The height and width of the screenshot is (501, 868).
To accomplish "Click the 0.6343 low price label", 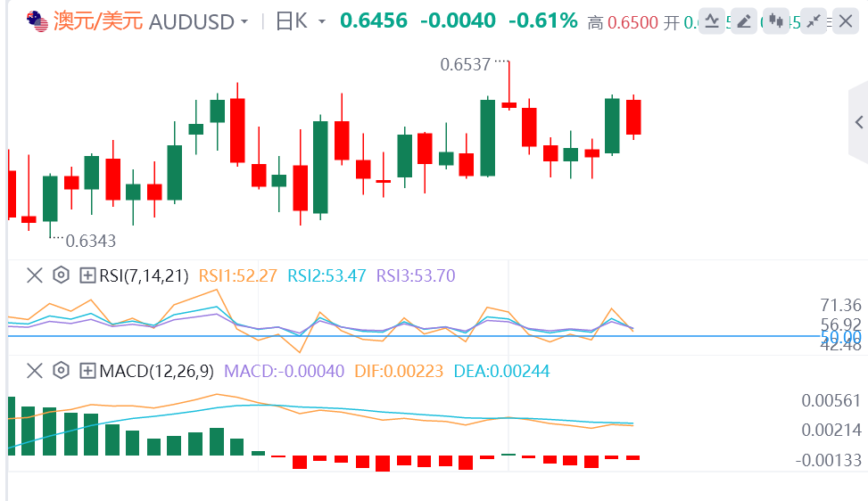I will [x=91, y=241].
